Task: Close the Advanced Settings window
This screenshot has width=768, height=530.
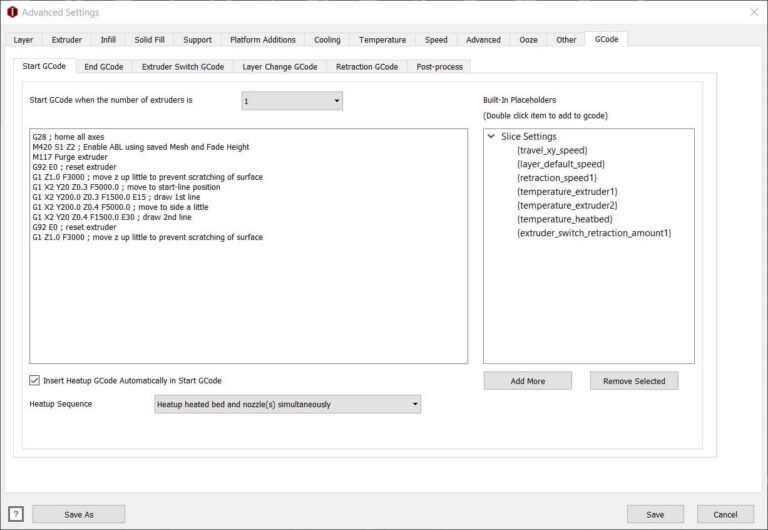Action: click(x=754, y=12)
